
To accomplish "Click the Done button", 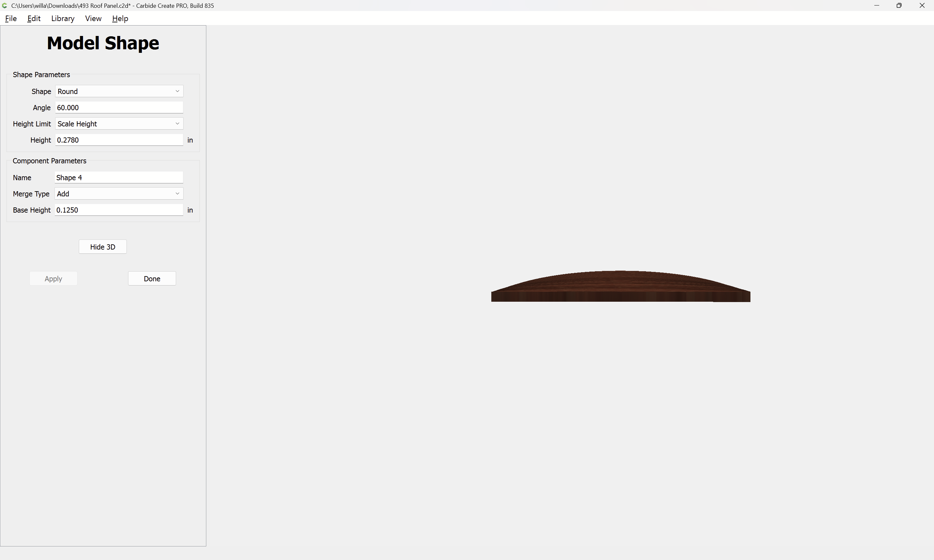I will pos(152,278).
